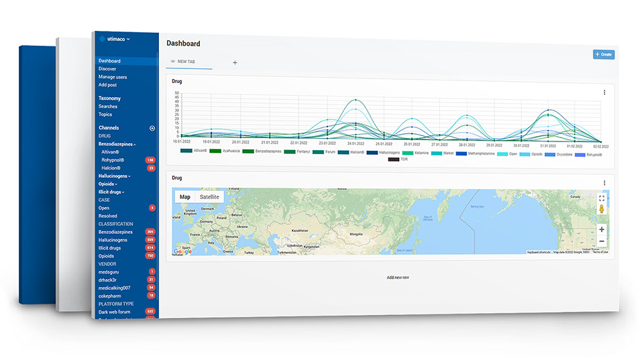Select vendor drhack3r
The image size is (644, 362).
pos(107,280)
